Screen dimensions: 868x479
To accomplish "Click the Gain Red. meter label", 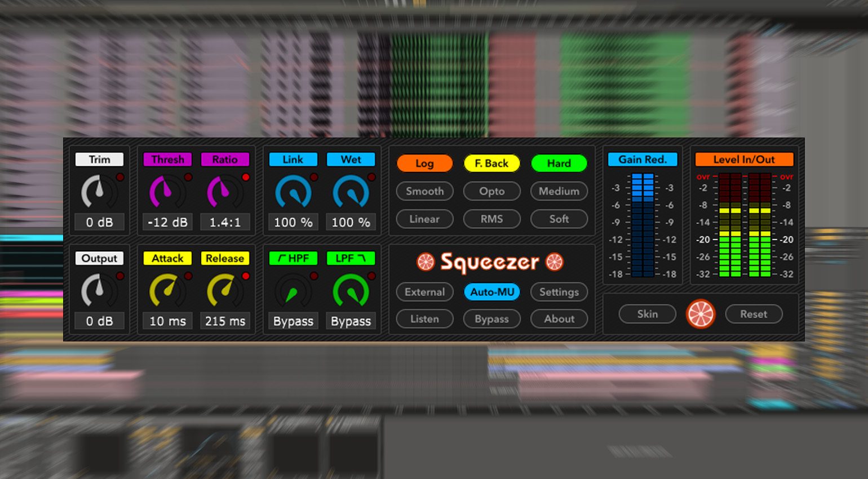I will coord(643,159).
